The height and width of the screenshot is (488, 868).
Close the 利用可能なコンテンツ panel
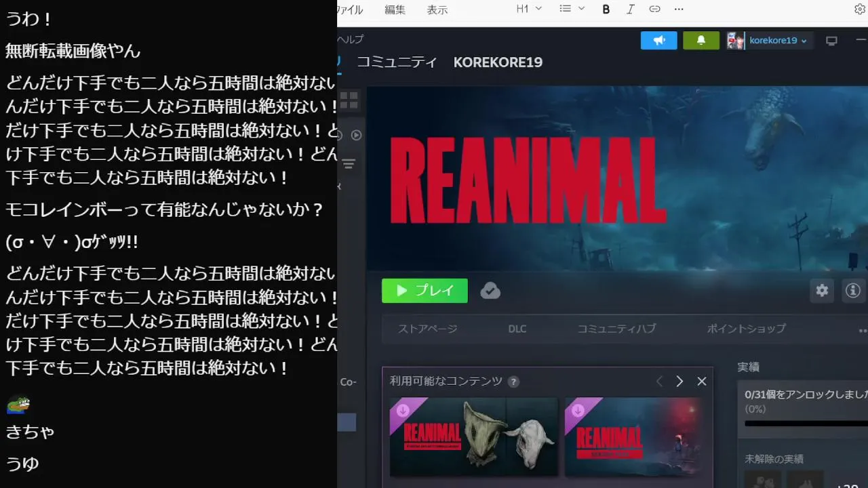(x=702, y=382)
